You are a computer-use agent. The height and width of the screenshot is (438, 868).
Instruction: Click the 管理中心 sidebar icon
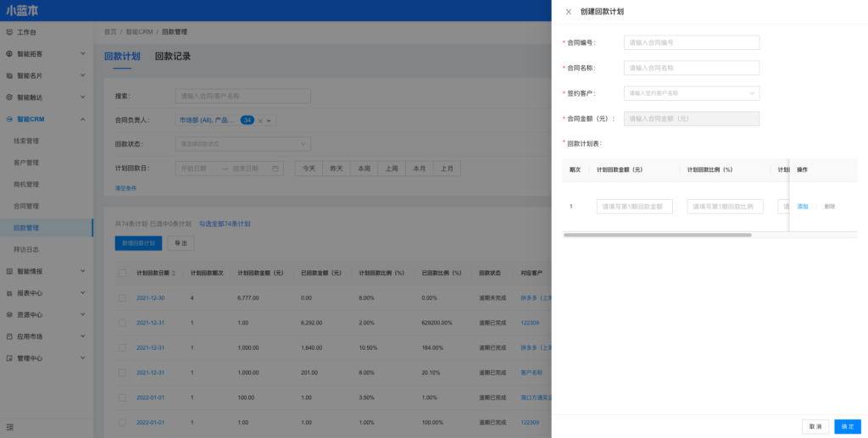point(9,358)
